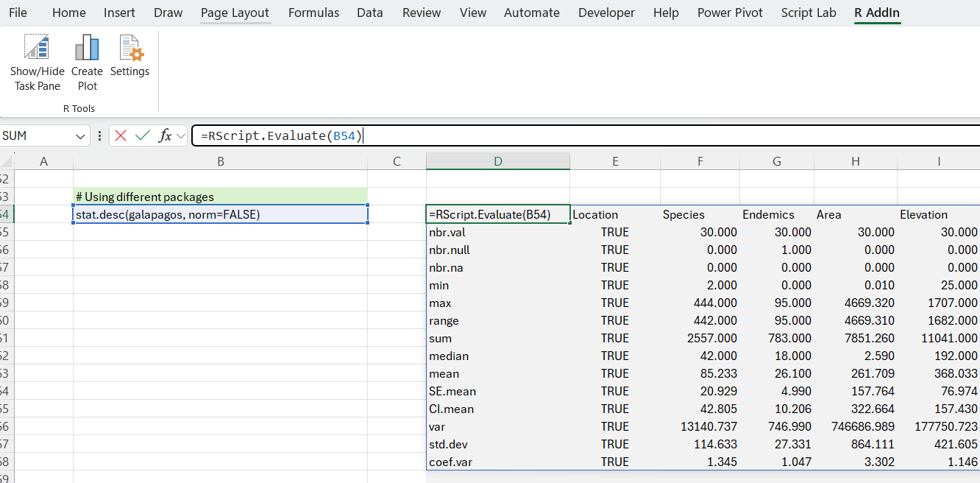Image resolution: width=980 pixels, height=483 pixels.
Task: Select column B header
Action: click(221, 161)
